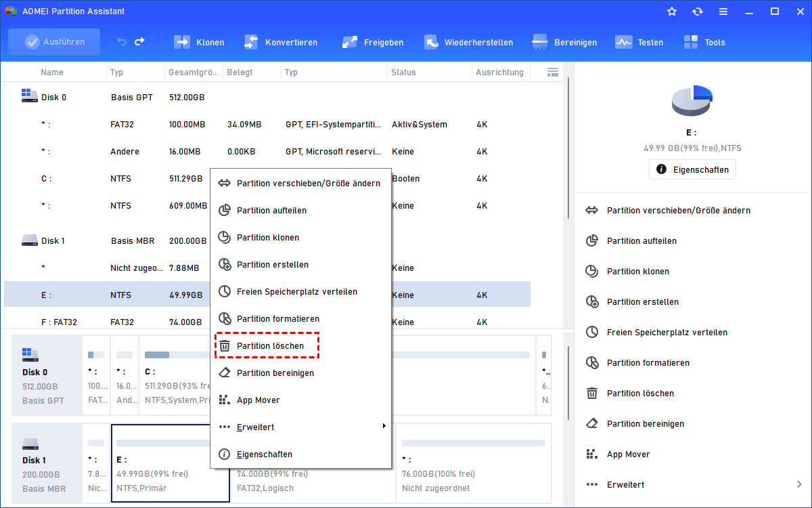
Task: Sort by the Gesamtgröße column header
Action: click(x=193, y=72)
